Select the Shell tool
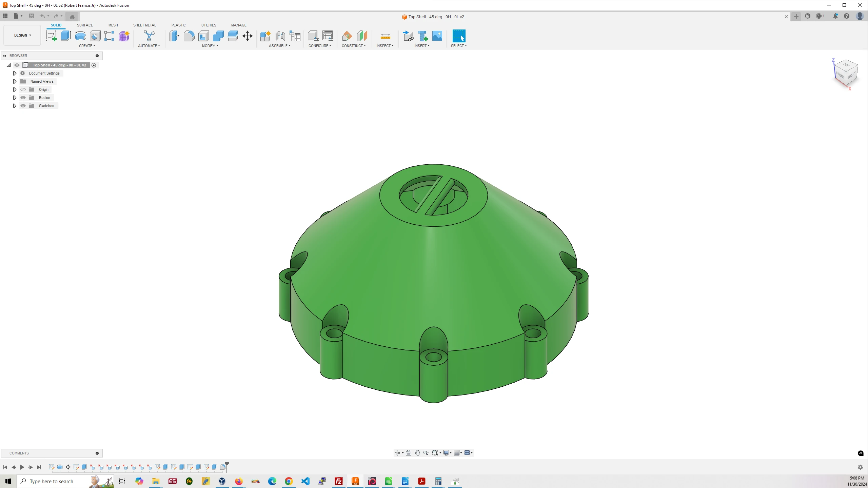Image resolution: width=868 pixels, height=488 pixels. [x=203, y=36]
